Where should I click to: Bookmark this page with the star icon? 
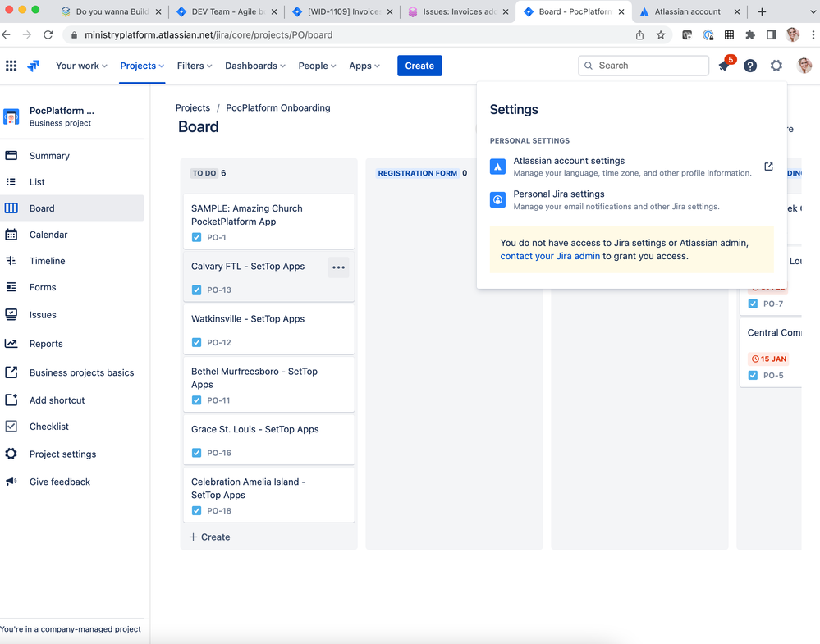[661, 34]
